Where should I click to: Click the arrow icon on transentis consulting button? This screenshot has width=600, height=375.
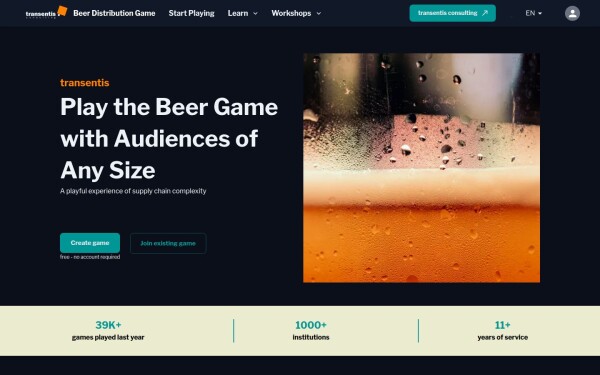point(485,13)
